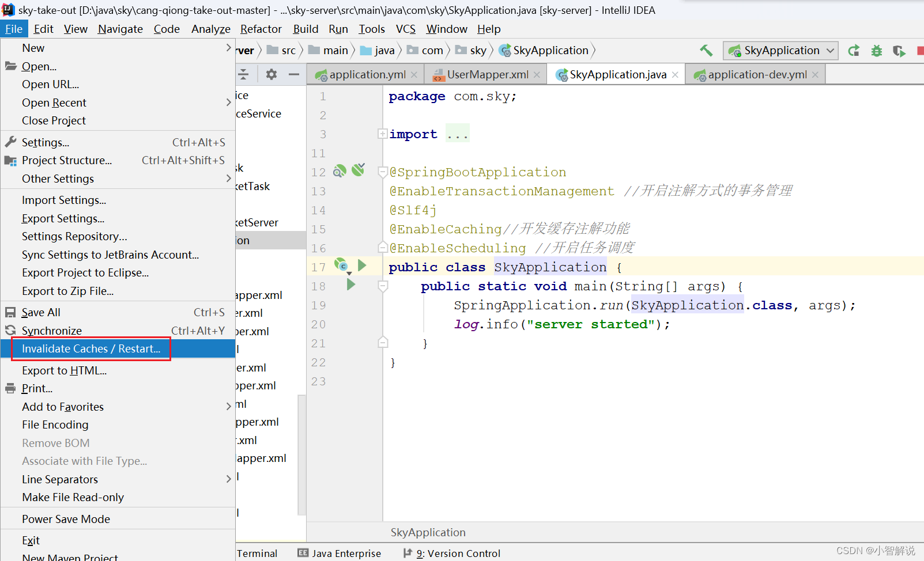The width and height of the screenshot is (924, 561).
Task: Run main via the gutter play icon on line 18
Action: click(352, 285)
